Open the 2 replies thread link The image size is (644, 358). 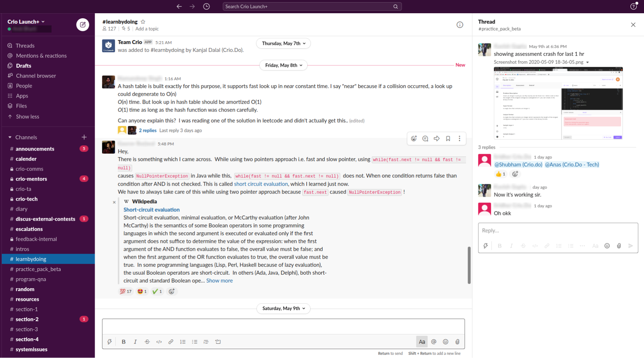pyautogui.click(x=147, y=131)
